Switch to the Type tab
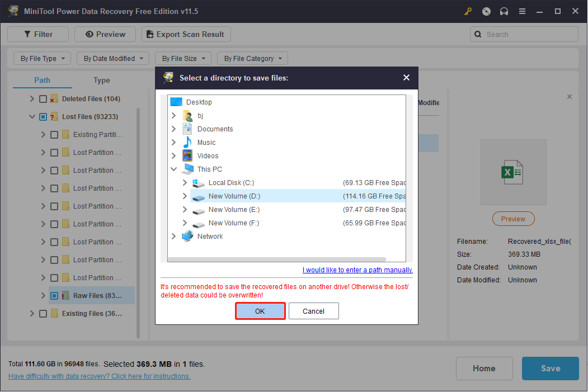Image resolution: width=588 pixels, height=392 pixels. [102, 80]
